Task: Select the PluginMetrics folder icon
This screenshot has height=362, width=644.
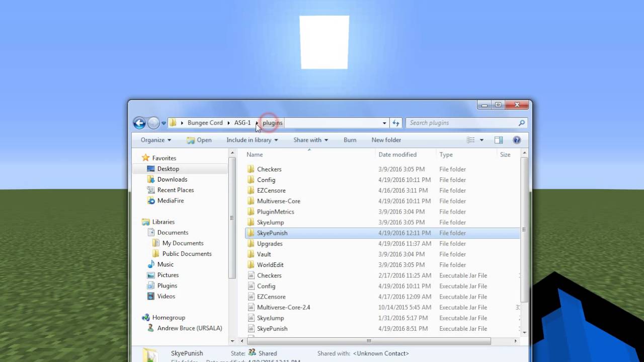Action: coord(251,211)
